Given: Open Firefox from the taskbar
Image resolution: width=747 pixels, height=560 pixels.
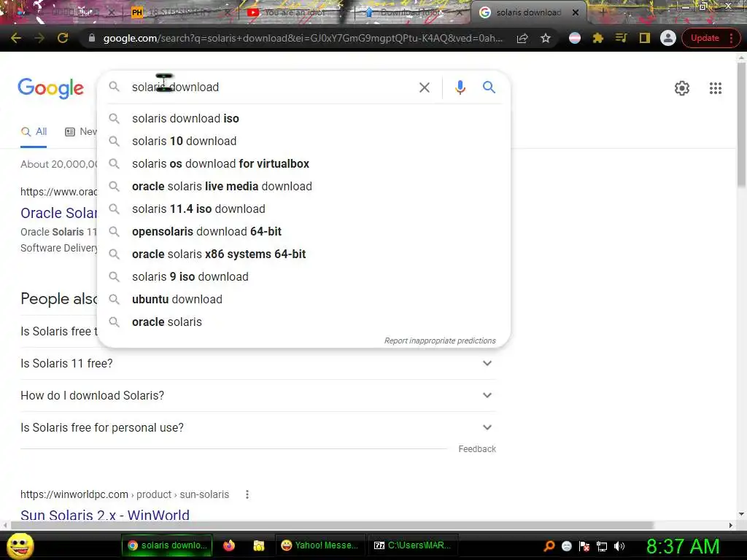Looking at the screenshot, I should click(228, 545).
